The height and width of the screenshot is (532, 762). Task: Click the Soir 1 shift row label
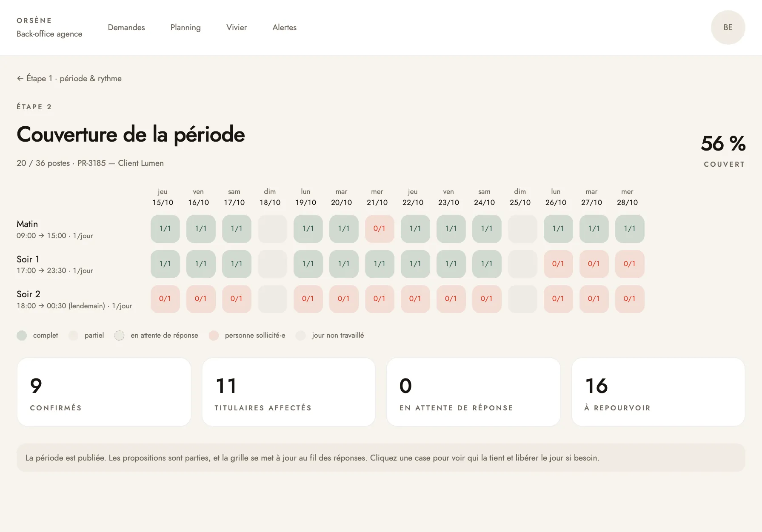(55, 264)
